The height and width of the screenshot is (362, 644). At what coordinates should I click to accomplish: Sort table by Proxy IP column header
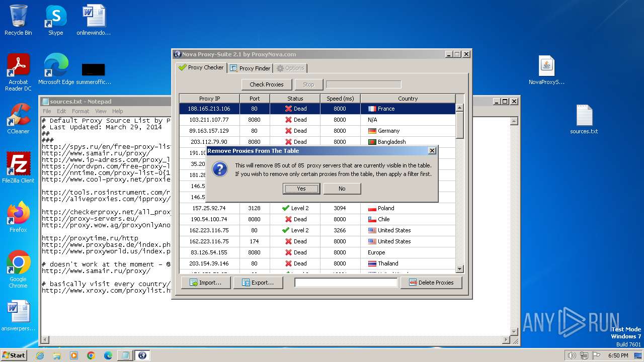point(209,99)
